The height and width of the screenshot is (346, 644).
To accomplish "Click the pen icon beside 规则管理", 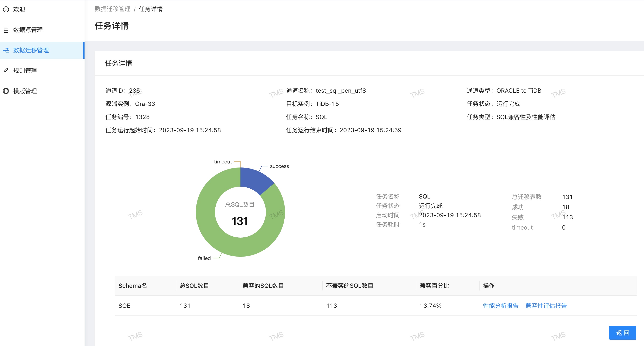I will tap(6, 70).
